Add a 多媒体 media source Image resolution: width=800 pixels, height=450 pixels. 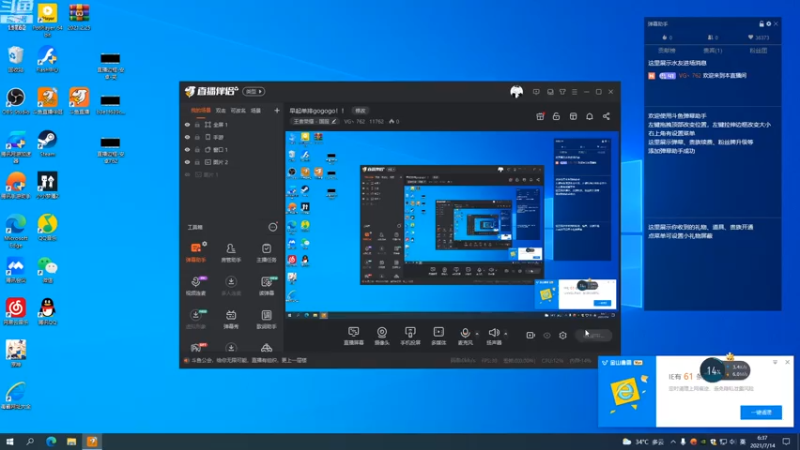pos(438,336)
